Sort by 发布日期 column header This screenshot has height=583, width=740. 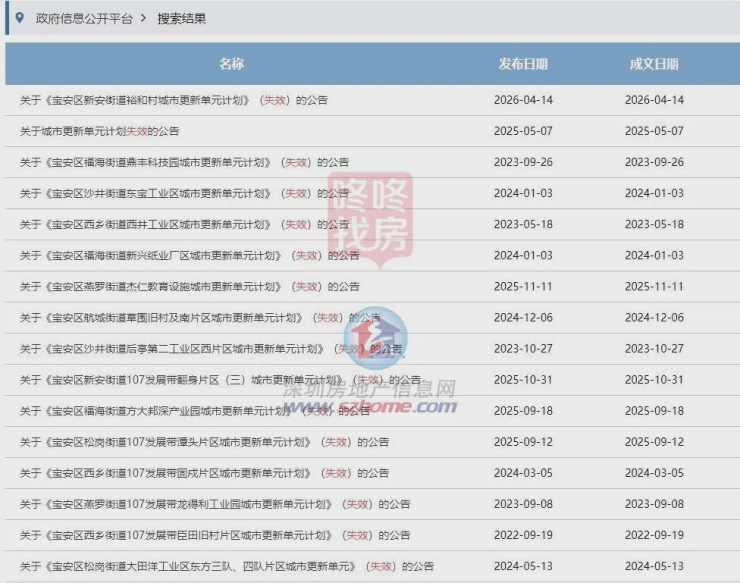click(523, 64)
